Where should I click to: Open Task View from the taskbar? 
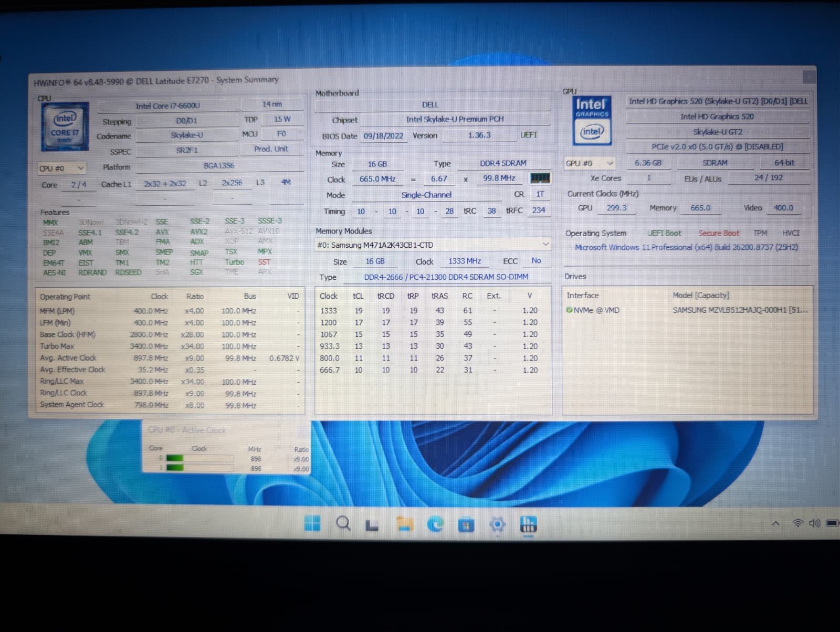tap(372, 524)
